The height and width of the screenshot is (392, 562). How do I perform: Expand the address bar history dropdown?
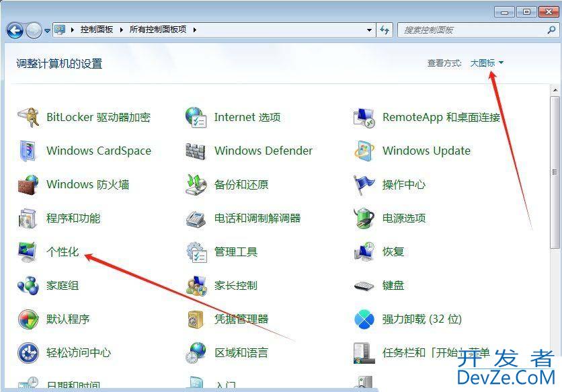[x=369, y=30]
